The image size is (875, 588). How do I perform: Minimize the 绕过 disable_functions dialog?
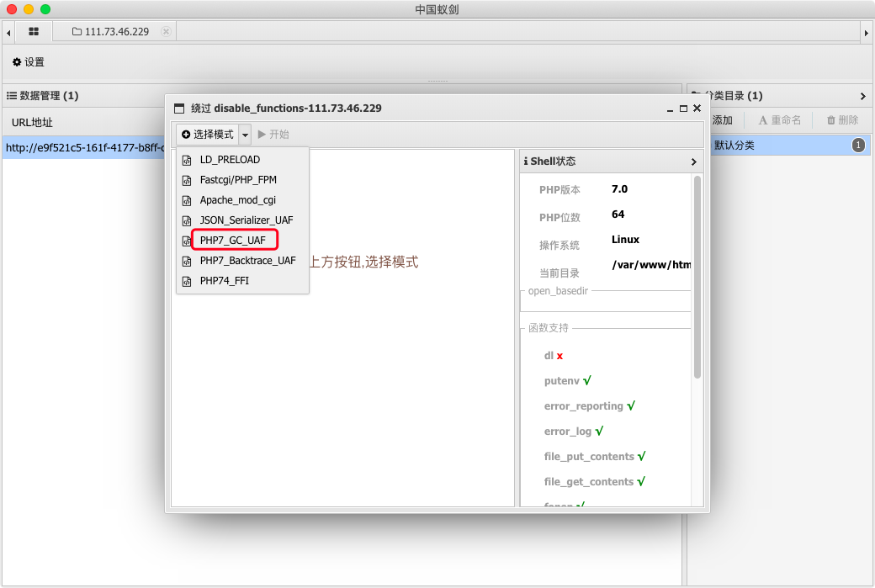[670, 109]
